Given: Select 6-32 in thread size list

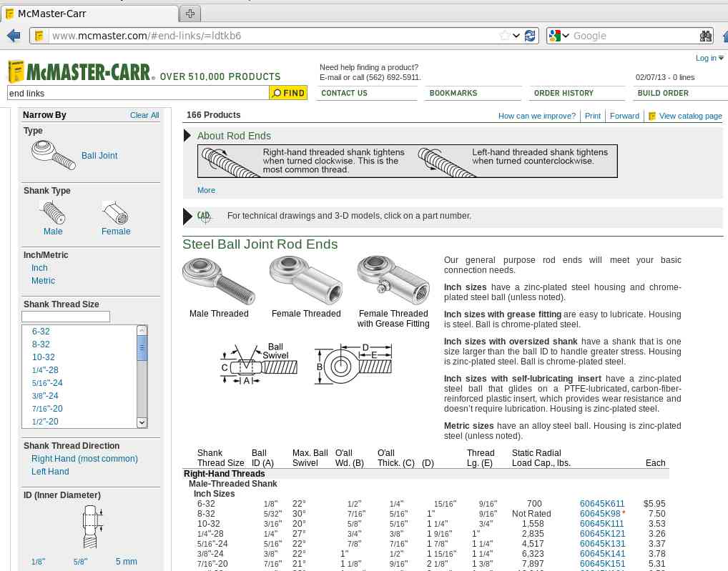Looking at the screenshot, I should pyautogui.click(x=41, y=331).
